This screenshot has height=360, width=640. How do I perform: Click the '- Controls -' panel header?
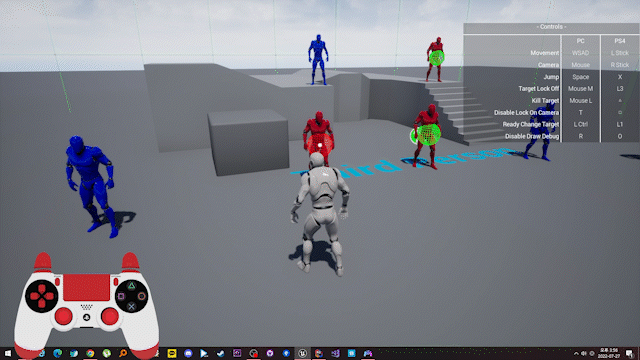click(x=551, y=27)
